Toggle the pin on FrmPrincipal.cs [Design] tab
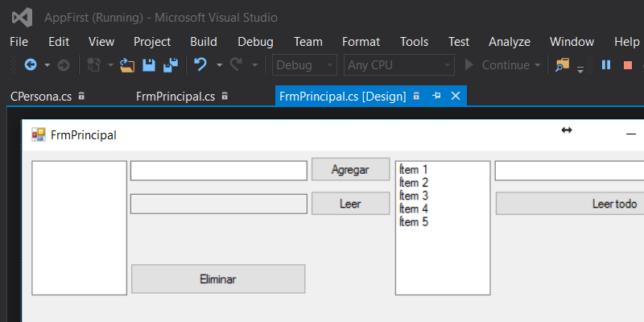This screenshot has height=322, width=644. coord(437,97)
